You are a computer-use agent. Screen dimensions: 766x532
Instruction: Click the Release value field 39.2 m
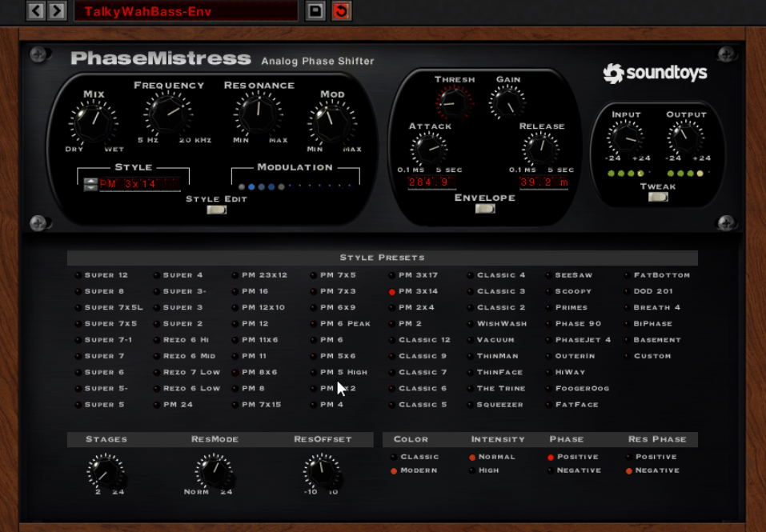pos(543,182)
